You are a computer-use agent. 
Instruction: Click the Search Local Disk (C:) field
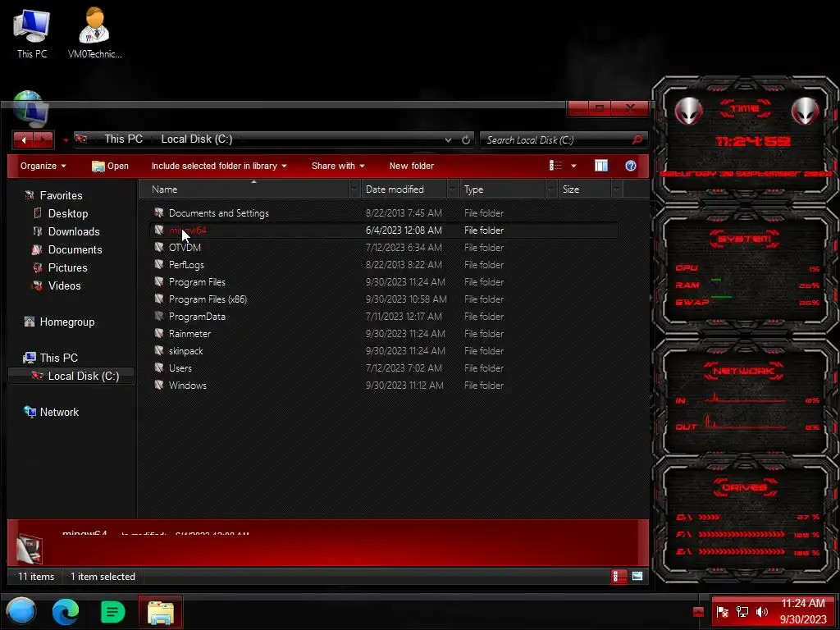tap(557, 139)
